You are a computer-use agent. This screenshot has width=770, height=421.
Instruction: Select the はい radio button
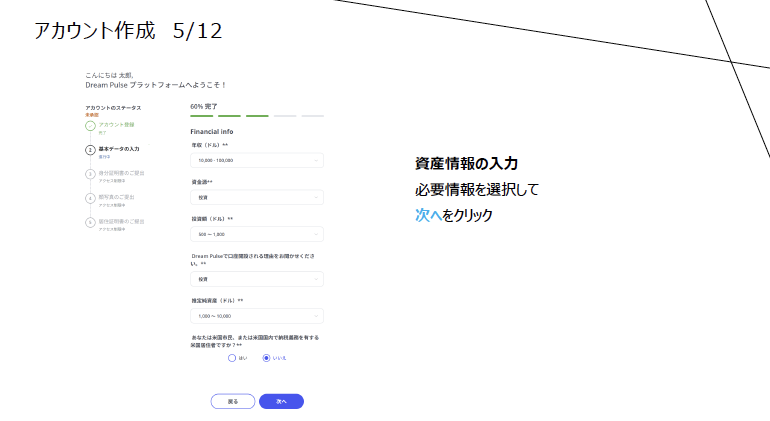(x=232, y=357)
